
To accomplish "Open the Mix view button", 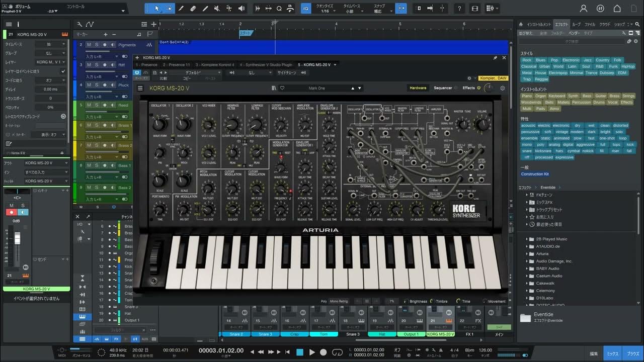I will tap(612, 353).
